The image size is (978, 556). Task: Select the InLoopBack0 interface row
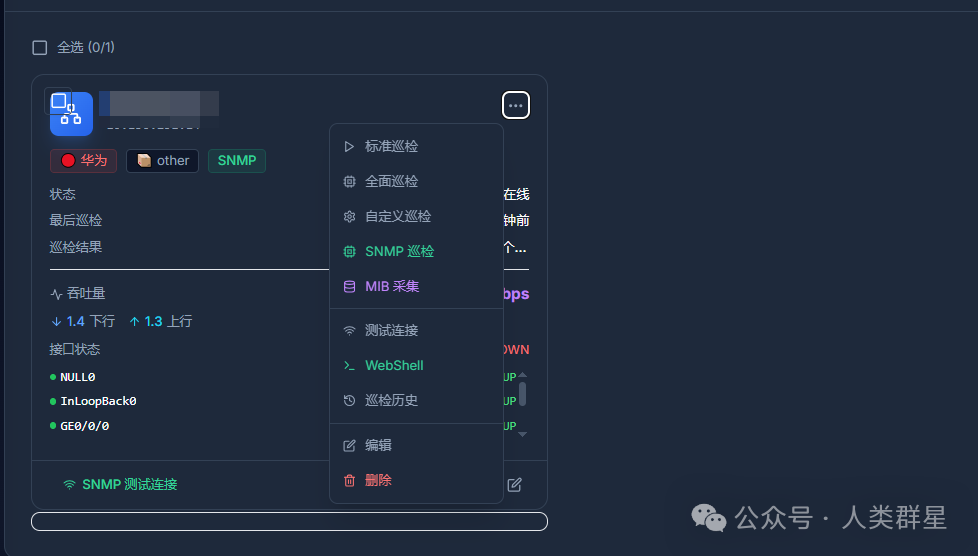click(x=283, y=401)
